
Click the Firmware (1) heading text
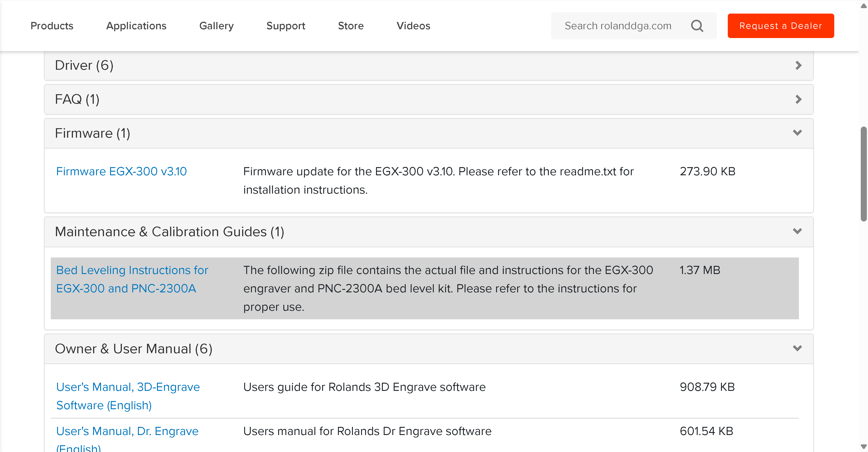(x=93, y=133)
